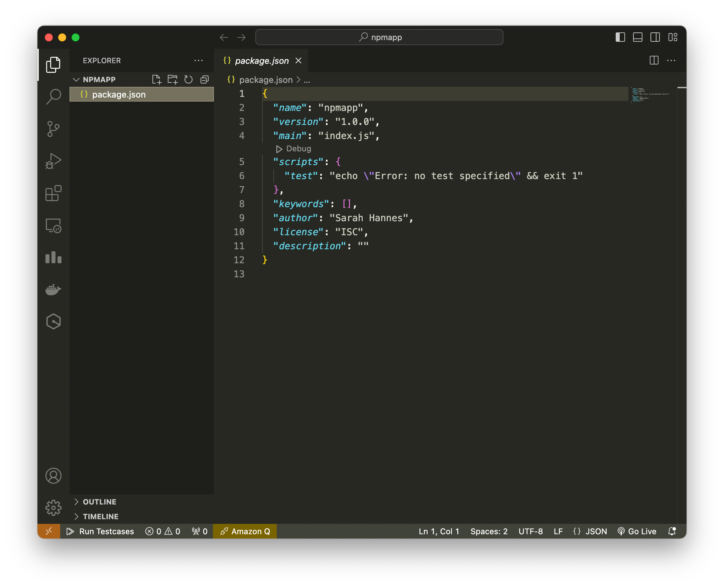Click the "test" key on line 6
The width and height of the screenshot is (724, 588).
point(301,176)
